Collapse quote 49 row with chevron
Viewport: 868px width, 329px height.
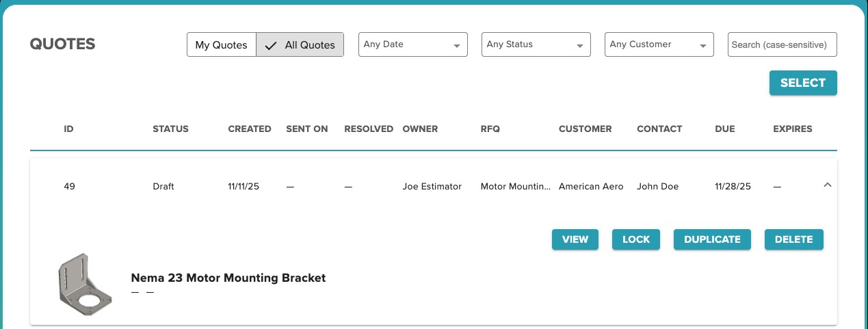point(827,185)
